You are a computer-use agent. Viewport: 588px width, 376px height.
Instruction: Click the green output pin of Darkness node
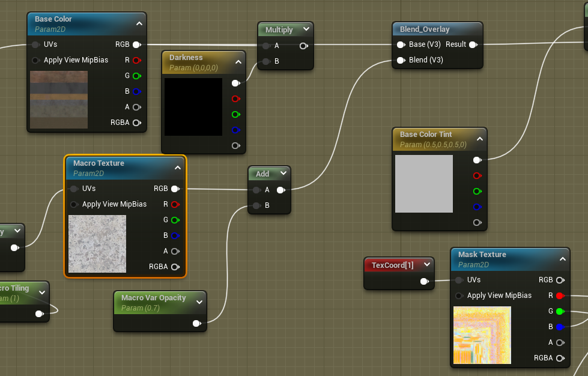pos(236,114)
